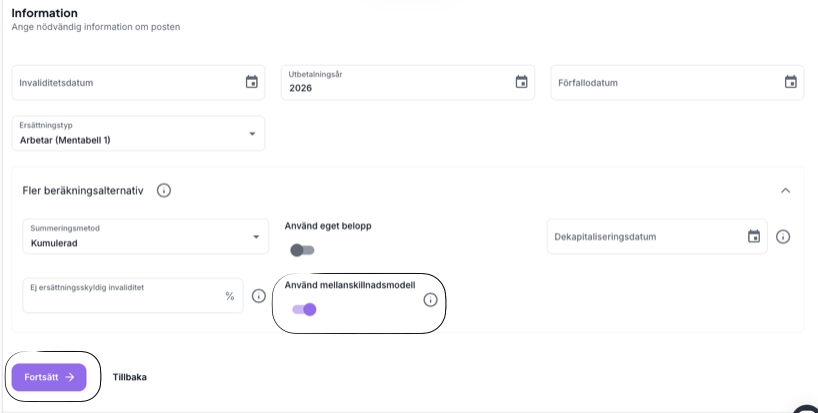Open calendar picker for Förfallodatum
This screenshot has width=818, height=413.
point(790,82)
